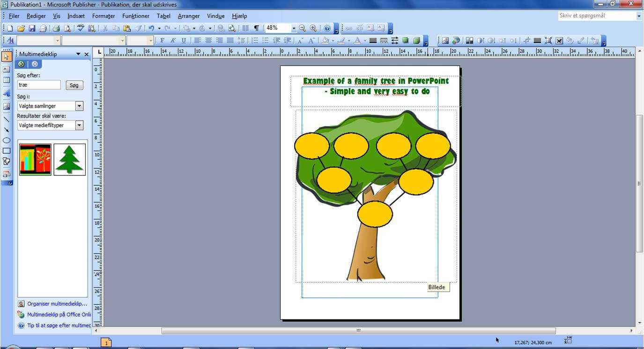644x349 pixels.
Task: Click the Søg button
Action: pos(74,85)
